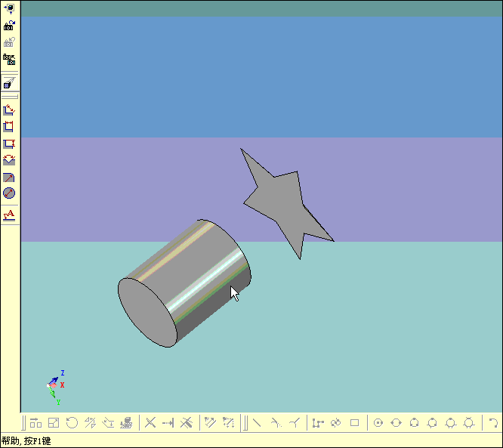Select the one-tangent circle tool
This screenshot has width=503, height=448.
pyautogui.click(x=433, y=423)
